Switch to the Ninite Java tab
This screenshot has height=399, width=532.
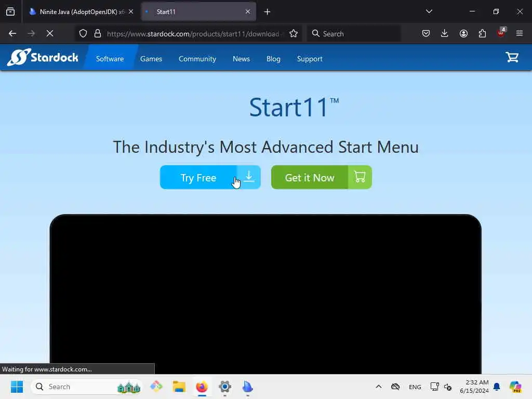(82, 11)
